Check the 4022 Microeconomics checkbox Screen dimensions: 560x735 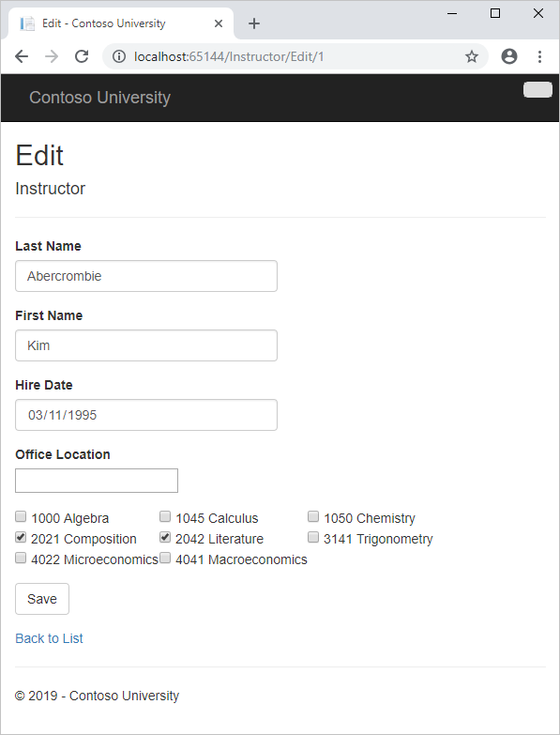tap(21, 558)
